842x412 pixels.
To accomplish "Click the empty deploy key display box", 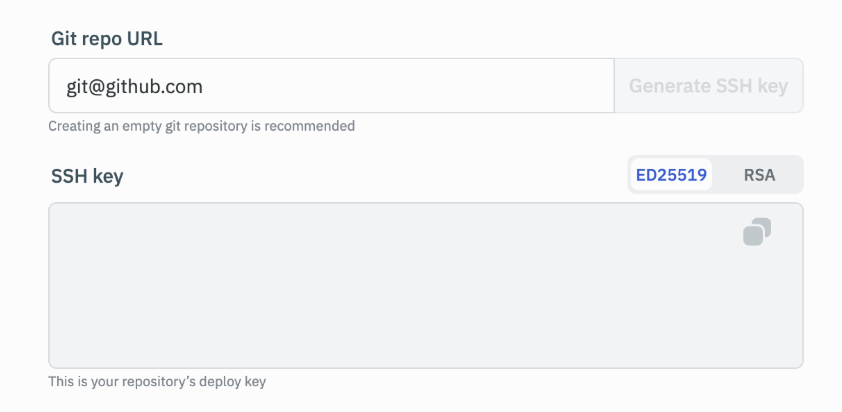I will pyautogui.click(x=400, y=290).
